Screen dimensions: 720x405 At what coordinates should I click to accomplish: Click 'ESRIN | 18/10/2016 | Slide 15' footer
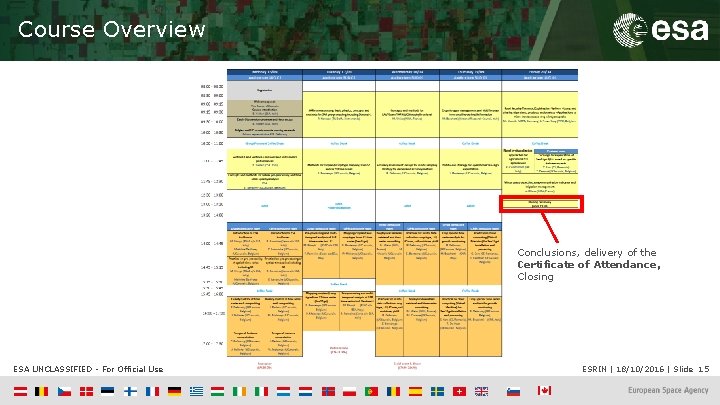pyautogui.click(x=646, y=369)
